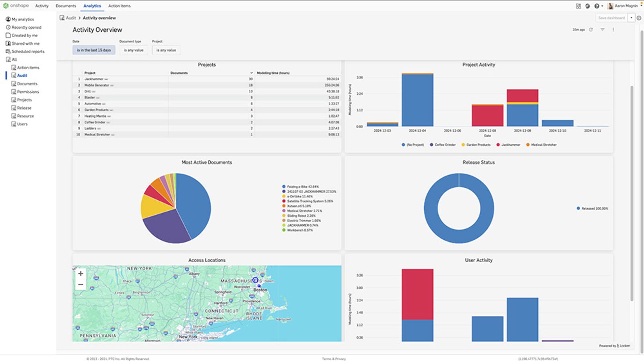
Task: Open the Document type filter dropdown
Action: pos(133,50)
